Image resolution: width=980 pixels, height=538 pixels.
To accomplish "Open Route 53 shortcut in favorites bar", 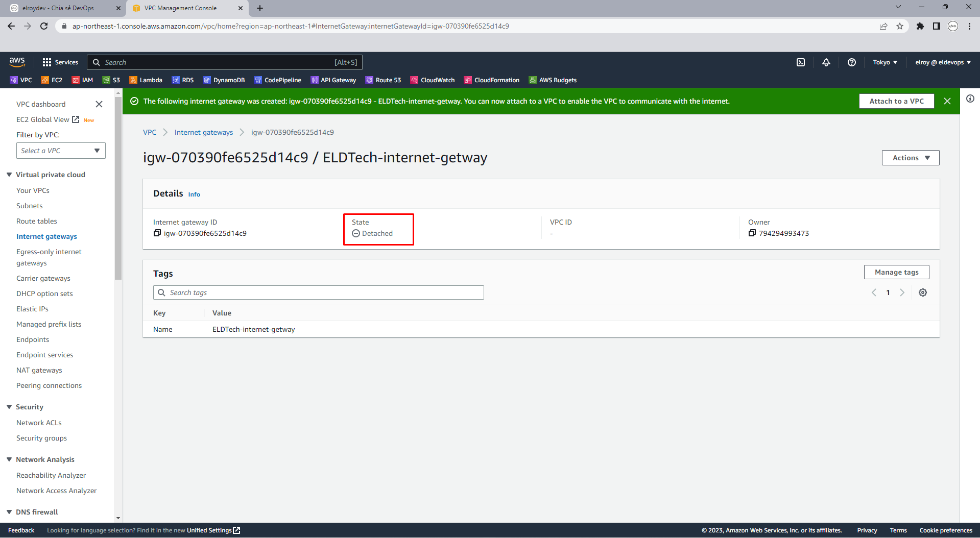I will (383, 80).
